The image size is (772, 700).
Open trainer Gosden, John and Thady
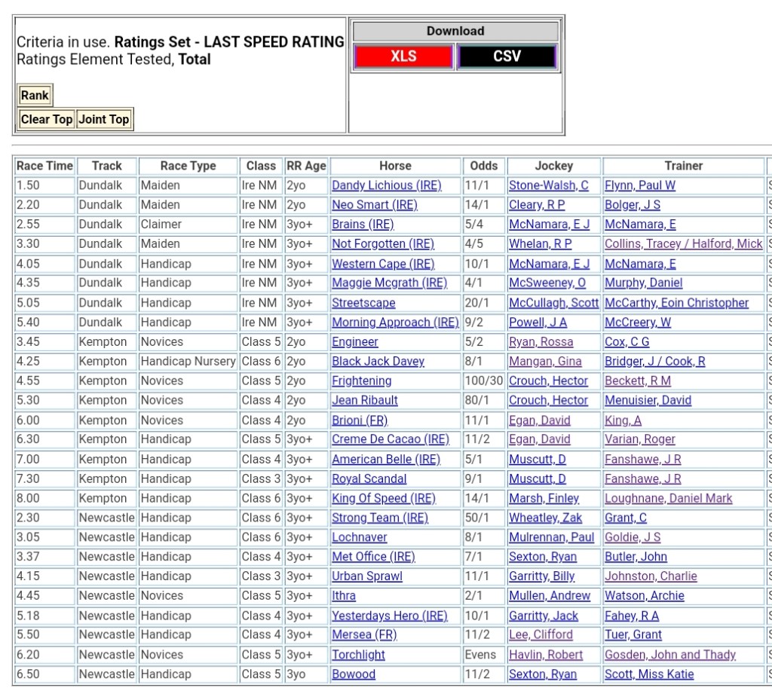click(x=669, y=655)
